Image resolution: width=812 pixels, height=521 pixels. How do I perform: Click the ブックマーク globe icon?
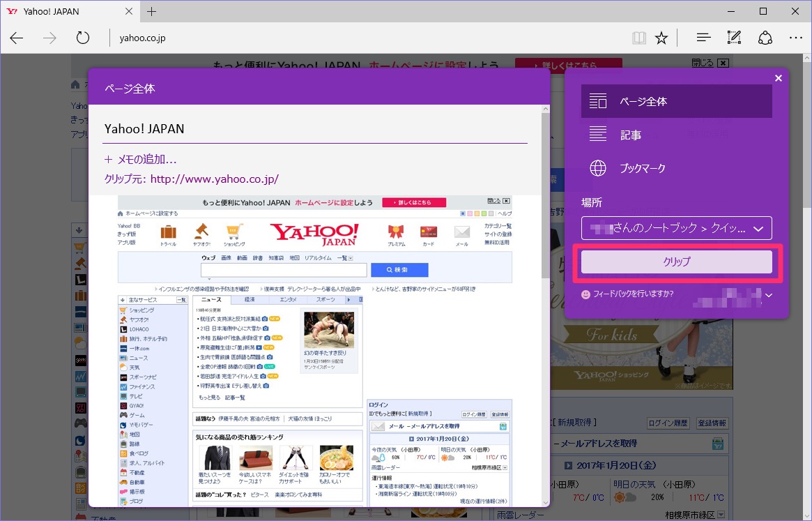point(597,168)
